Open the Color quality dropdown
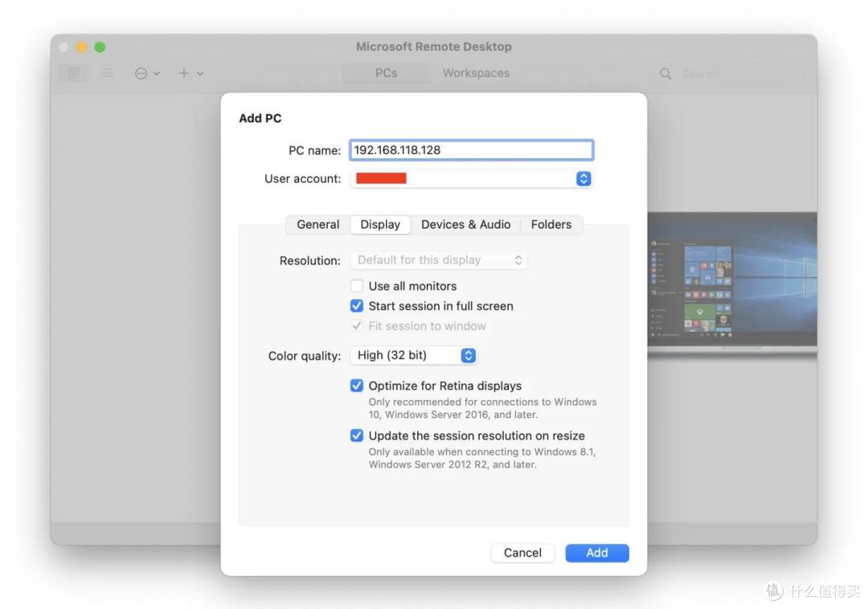This screenshot has height=609, width=868. coord(414,355)
